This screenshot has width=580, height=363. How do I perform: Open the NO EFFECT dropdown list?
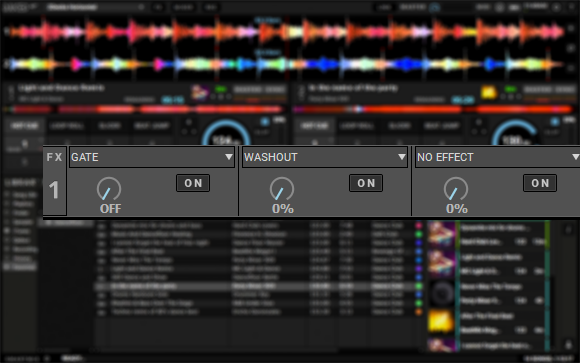click(498, 157)
